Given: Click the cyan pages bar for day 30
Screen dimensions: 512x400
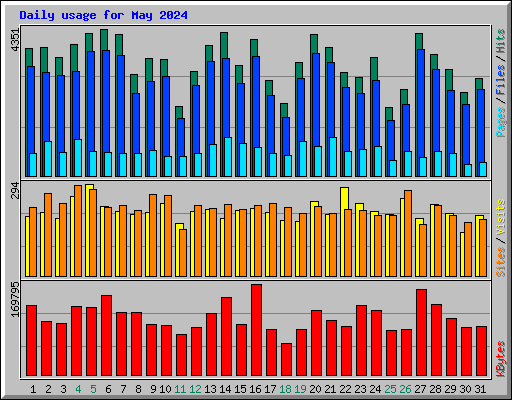Looking at the screenshot, I should [468, 170].
